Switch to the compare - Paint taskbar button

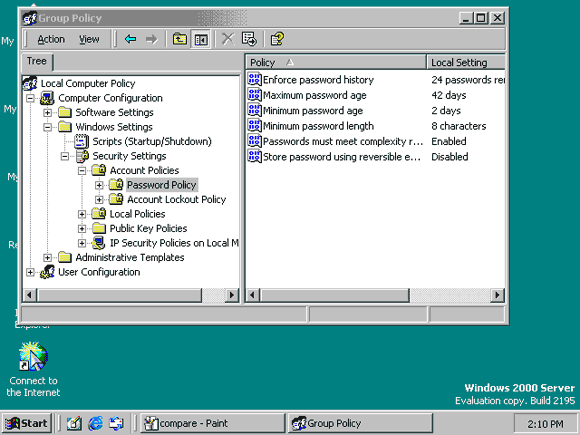[212, 423]
